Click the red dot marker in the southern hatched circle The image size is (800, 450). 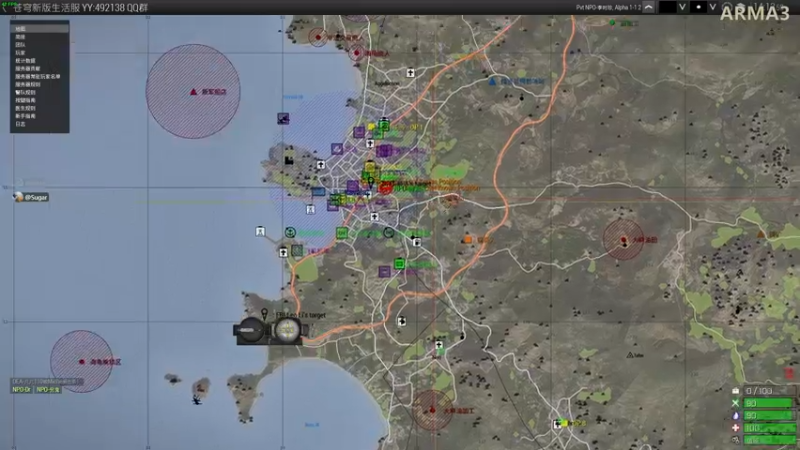coord(433,410)
